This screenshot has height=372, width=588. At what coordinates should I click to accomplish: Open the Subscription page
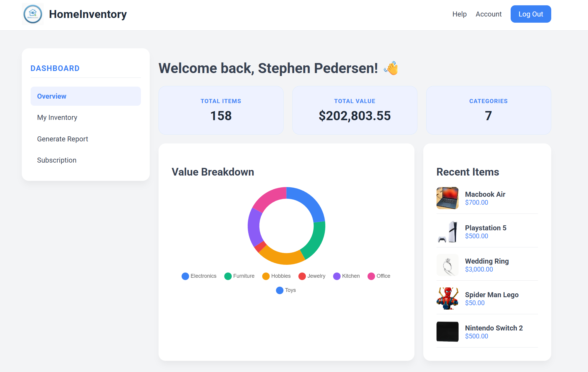click(56, 160)
